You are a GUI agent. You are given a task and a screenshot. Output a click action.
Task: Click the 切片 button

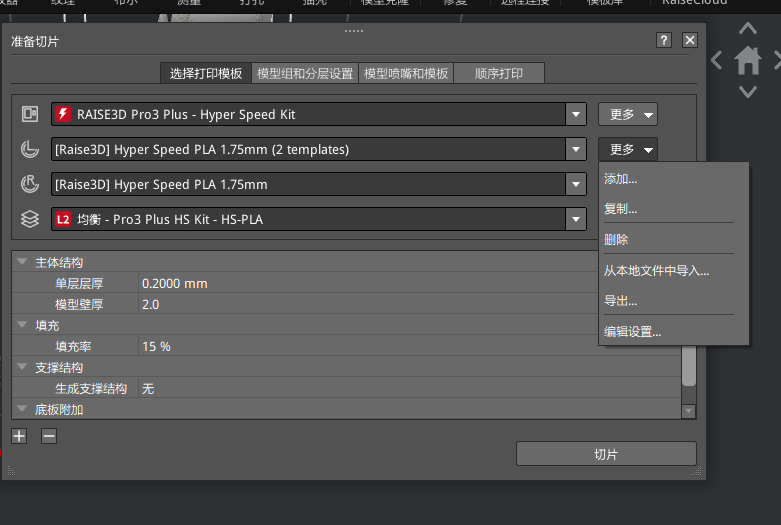tap(606, 454)
